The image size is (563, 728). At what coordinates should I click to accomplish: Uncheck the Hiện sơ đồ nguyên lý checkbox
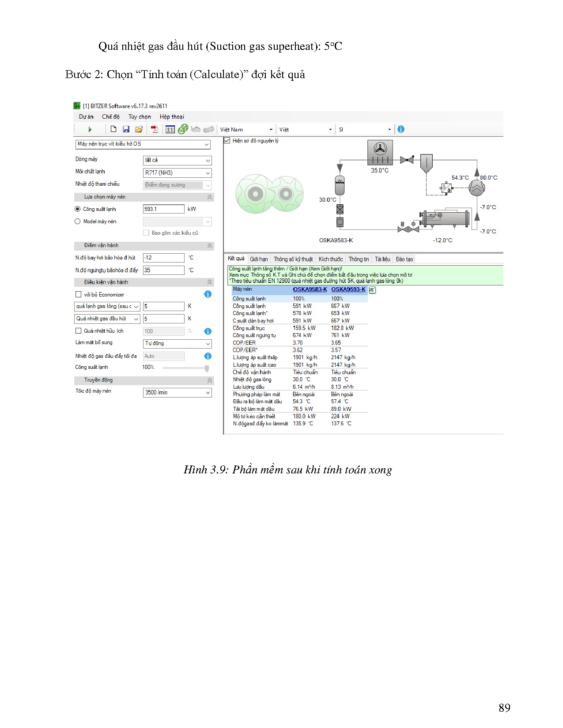click(x=227, y=141)
